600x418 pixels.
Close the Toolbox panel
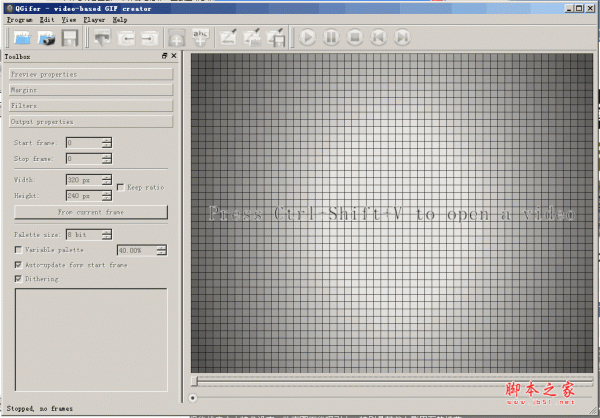pyautogui.click(x=174, y=56)
